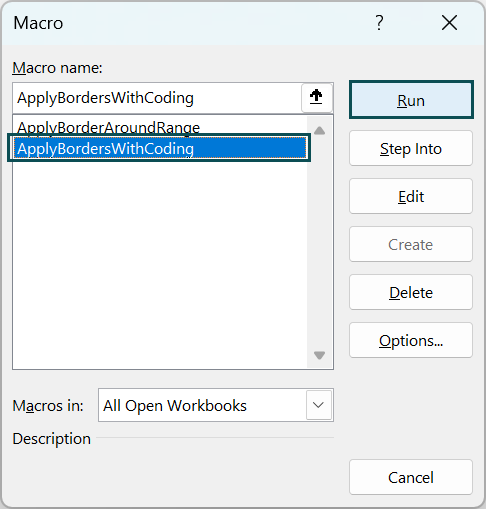Click the macro list scrollbar track
The height and width of the screenshot is (509, 486).
319,243
